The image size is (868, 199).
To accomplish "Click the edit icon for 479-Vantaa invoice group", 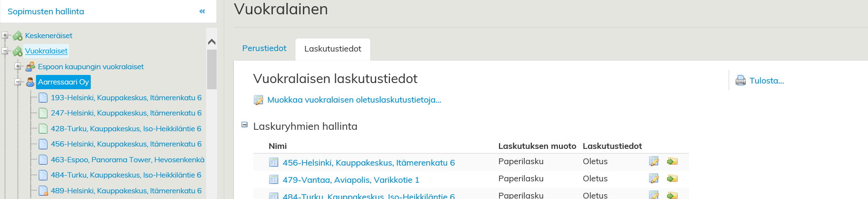I will 654,178.
